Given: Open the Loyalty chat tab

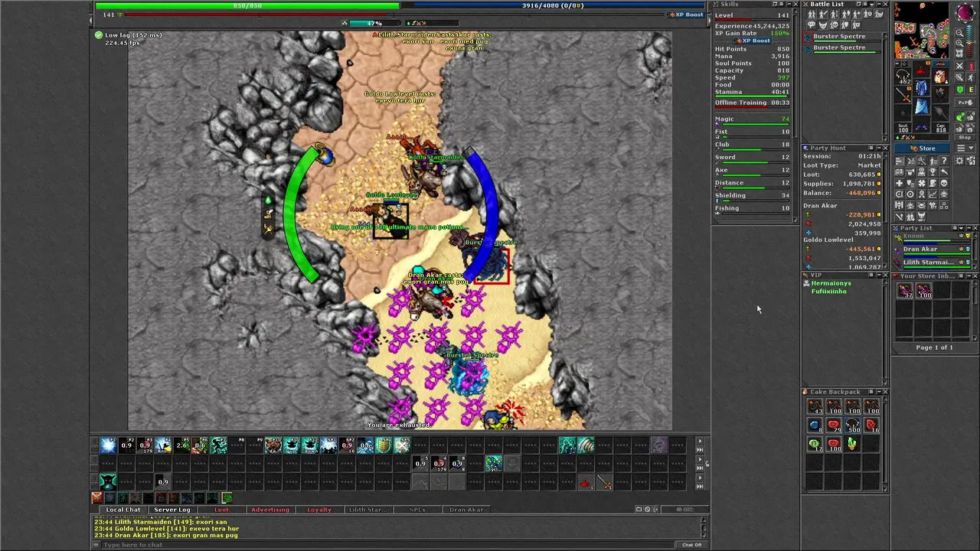Looking at the screenshot, I should (319, 510).
